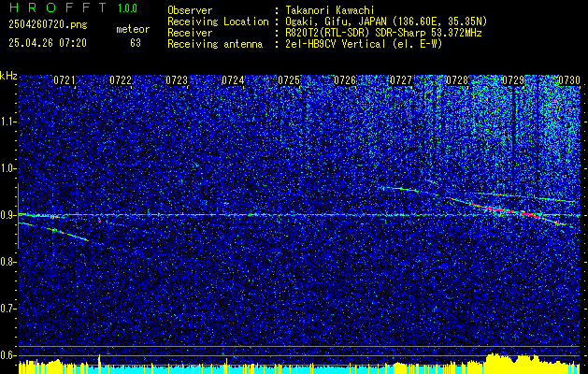
Task: Click the 0726 time marker
Action: (345, 80)
